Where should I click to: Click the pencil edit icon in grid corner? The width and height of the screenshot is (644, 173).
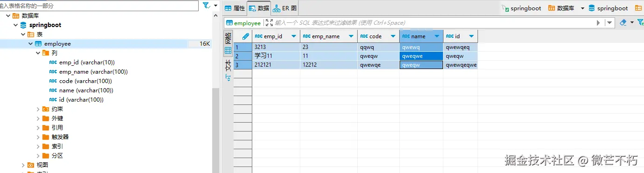[x=246, y=36]
